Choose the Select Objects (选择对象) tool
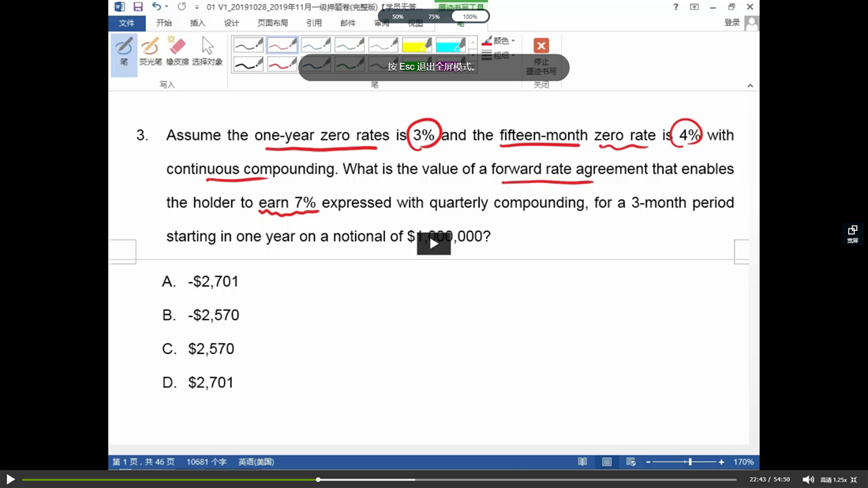 [x=207, y=51]
